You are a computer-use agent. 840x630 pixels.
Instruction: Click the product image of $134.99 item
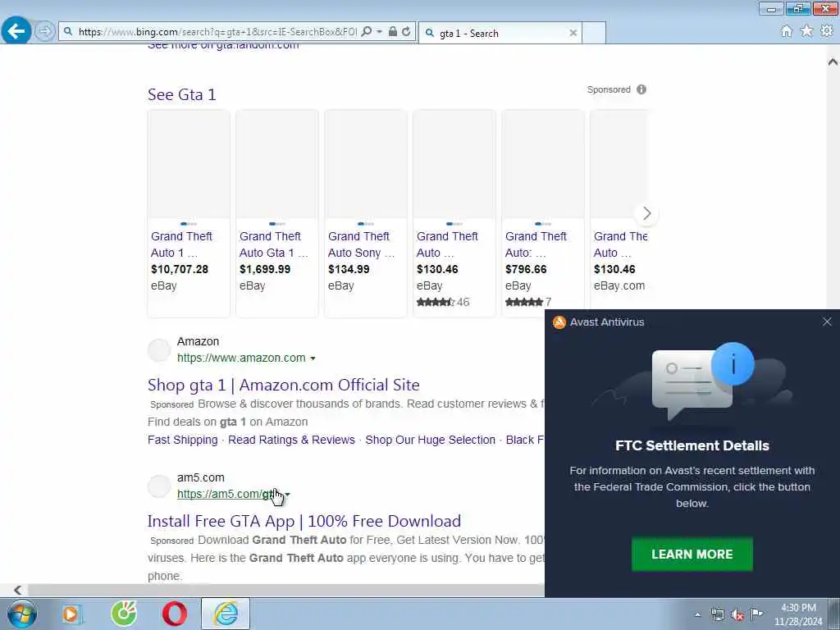point(366,164)
